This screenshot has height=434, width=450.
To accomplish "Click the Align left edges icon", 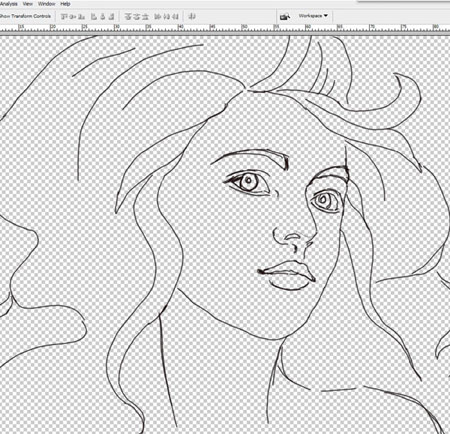I will (94, 16).
